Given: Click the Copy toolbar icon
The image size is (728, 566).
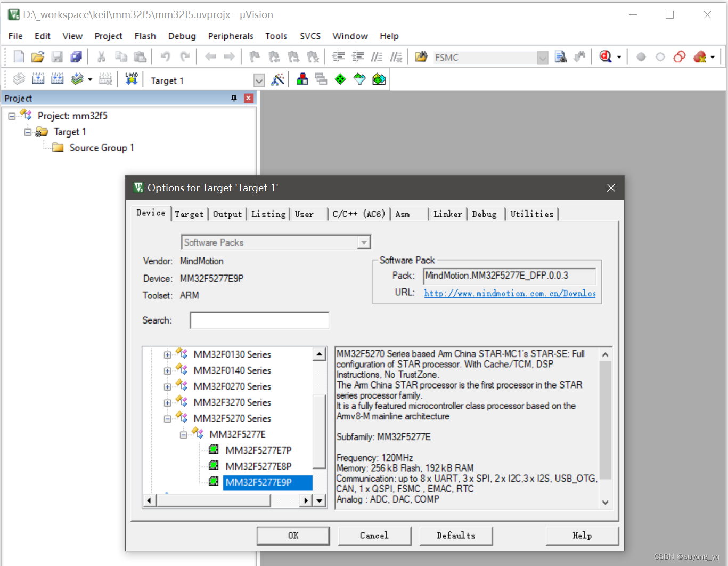Looking at the screenshot, I should 121,56.
